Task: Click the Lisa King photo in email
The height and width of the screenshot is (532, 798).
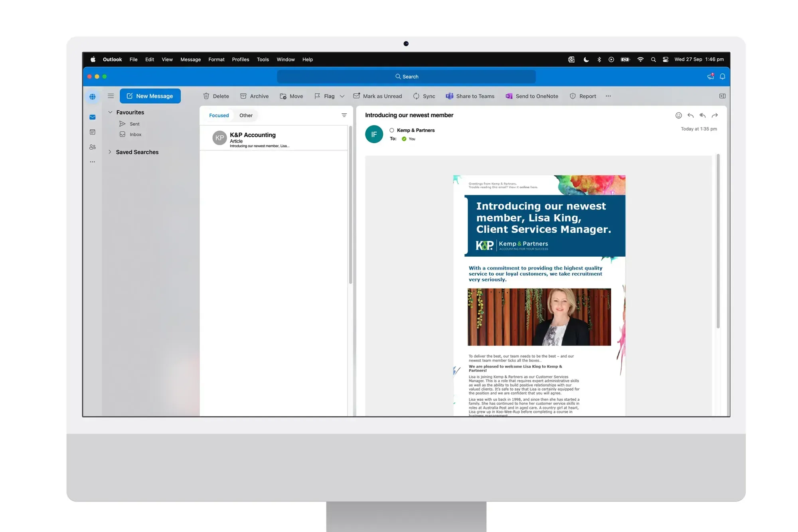Action: [539, 317]
